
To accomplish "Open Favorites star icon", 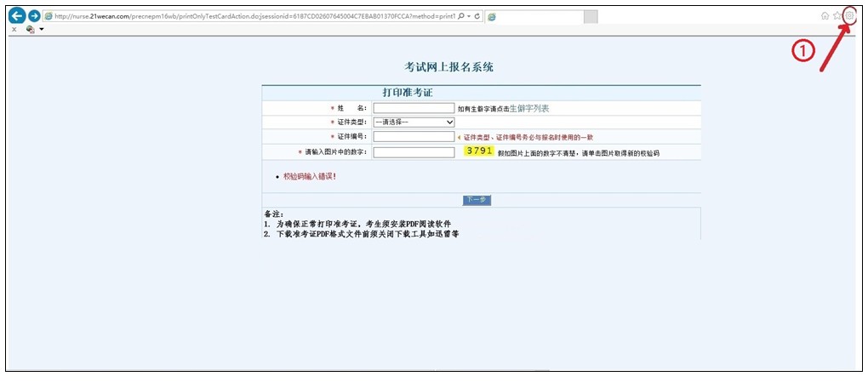I will [837, 15].
